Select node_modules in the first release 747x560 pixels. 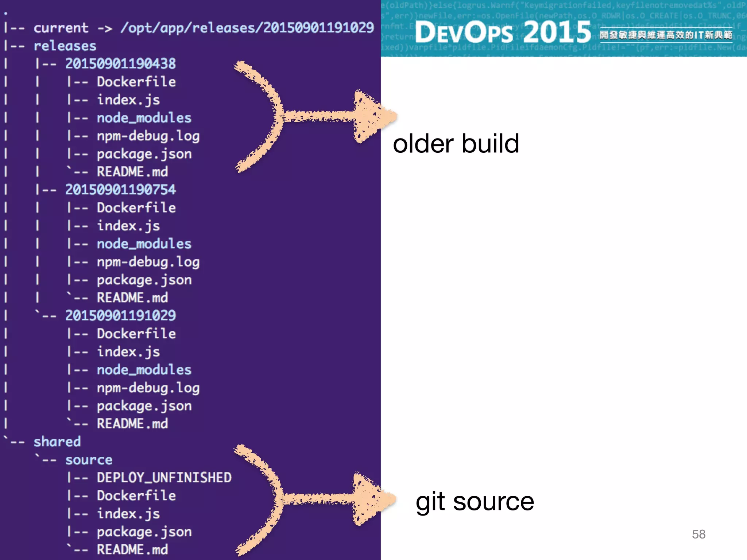pyautogui.click(x=144, y=118)
